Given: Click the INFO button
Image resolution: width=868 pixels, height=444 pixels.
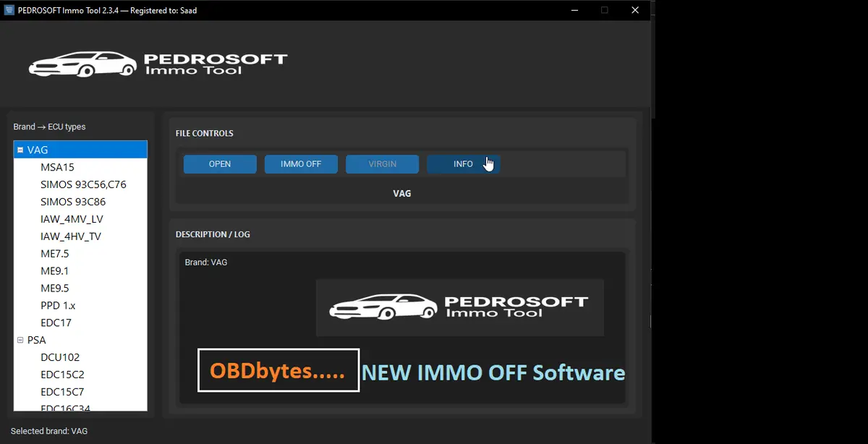Looking at the screenshot, I should click(x=463, y=164).
